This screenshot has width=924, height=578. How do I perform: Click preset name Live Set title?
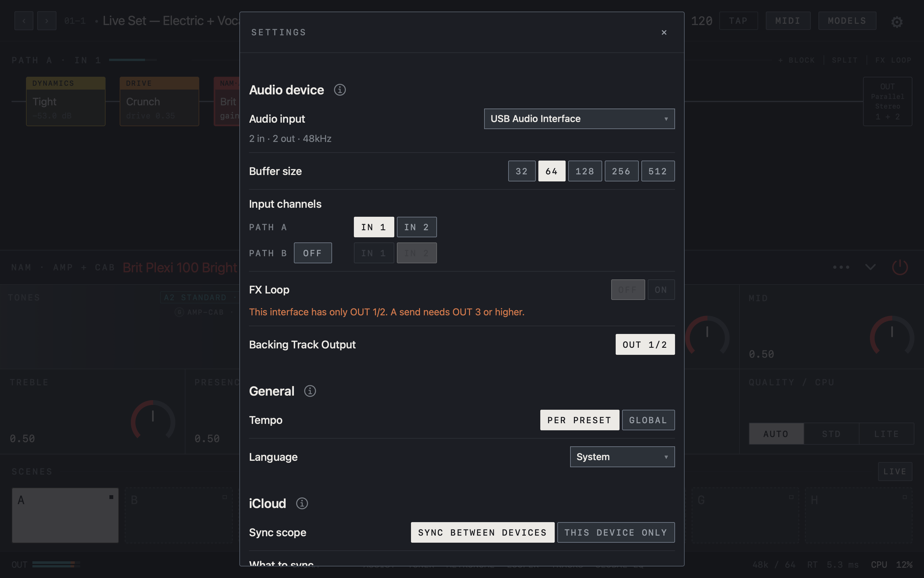point(171,21)
